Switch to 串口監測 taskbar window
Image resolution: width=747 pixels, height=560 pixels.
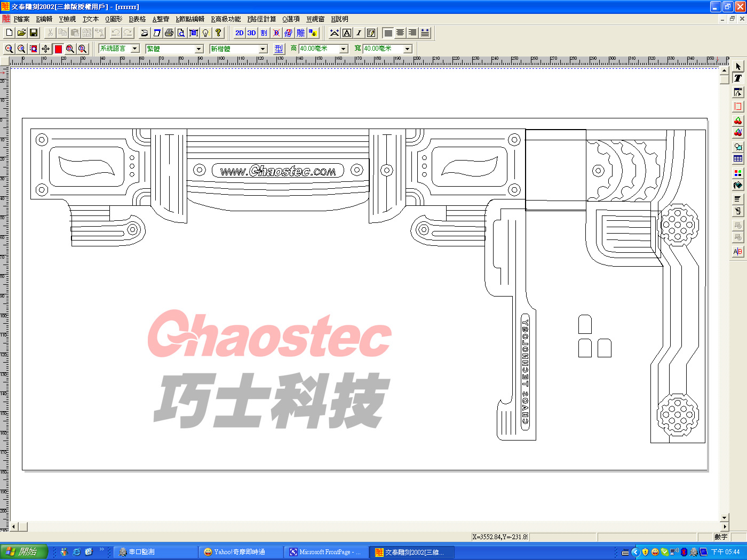155,552
